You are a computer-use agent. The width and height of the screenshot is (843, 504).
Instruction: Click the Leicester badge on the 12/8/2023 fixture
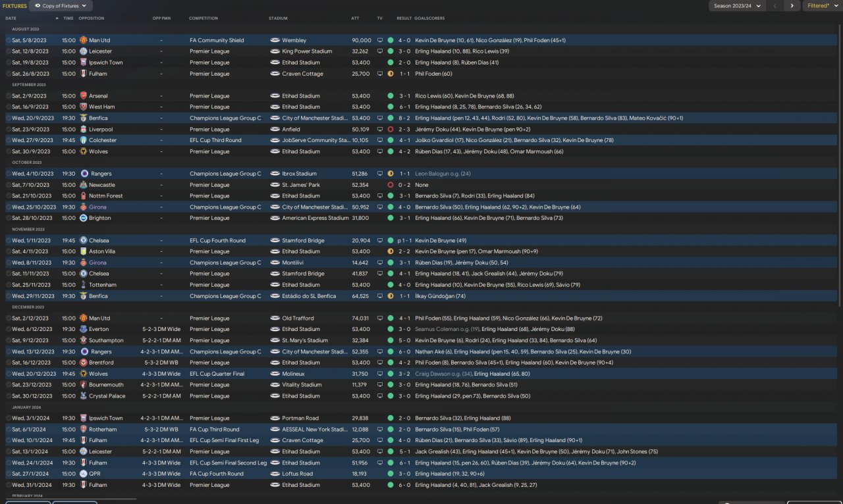84,51
